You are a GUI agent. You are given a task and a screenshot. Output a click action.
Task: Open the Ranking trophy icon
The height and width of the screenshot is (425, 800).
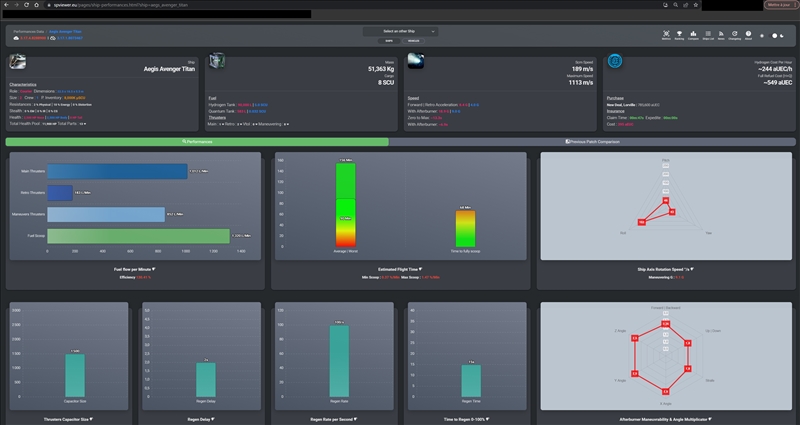click(x=679, y=34)
